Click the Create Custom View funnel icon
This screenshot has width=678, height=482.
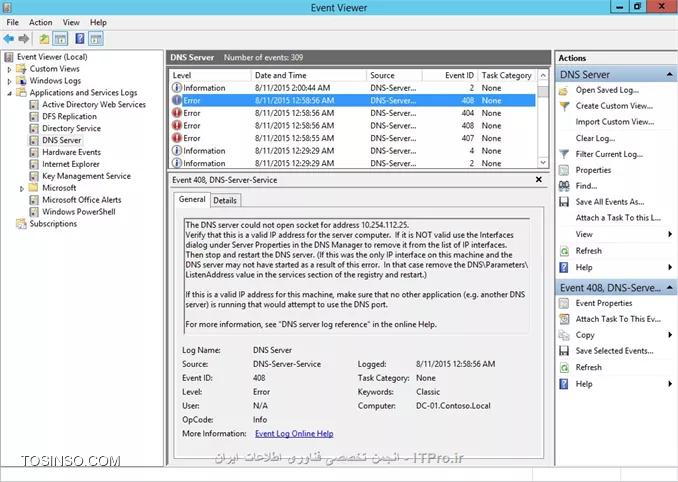(x=563, y=106)
